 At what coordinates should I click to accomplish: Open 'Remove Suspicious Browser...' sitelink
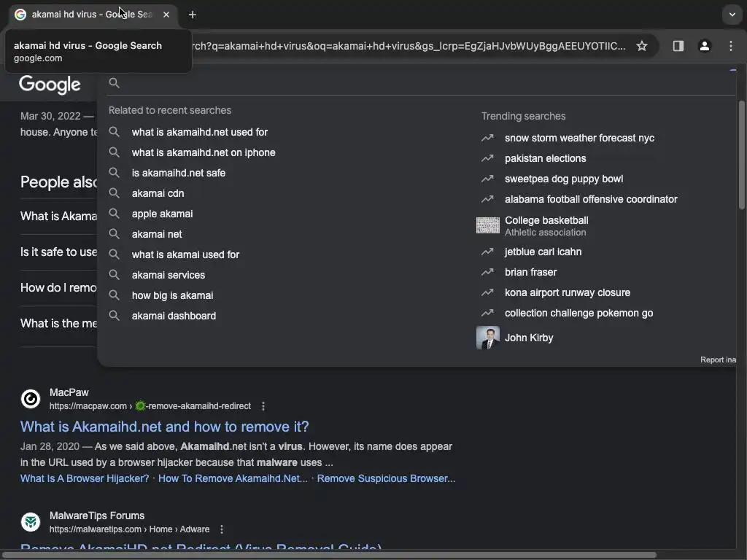pyautogui.click(x=386, y=478)
